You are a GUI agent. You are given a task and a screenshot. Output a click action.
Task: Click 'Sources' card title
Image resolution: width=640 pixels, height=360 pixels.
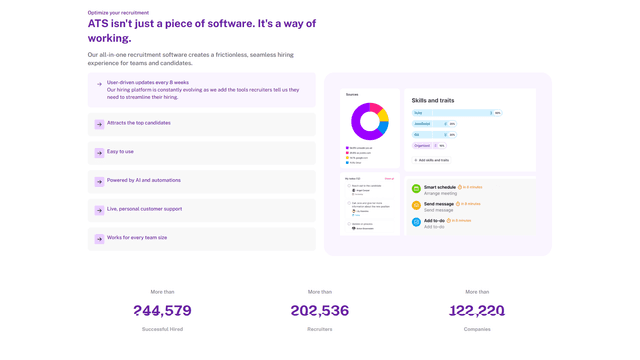[x=352, y=94]
